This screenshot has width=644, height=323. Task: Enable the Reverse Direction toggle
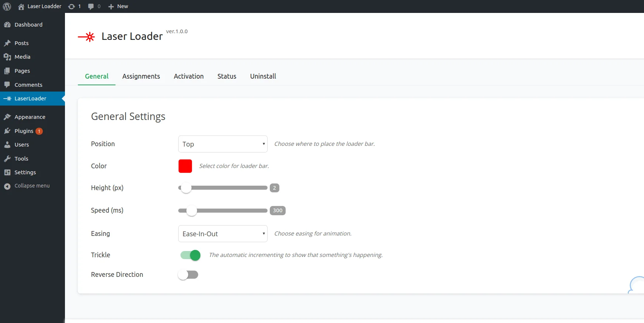pyautogui.click(x=188, y=275)
